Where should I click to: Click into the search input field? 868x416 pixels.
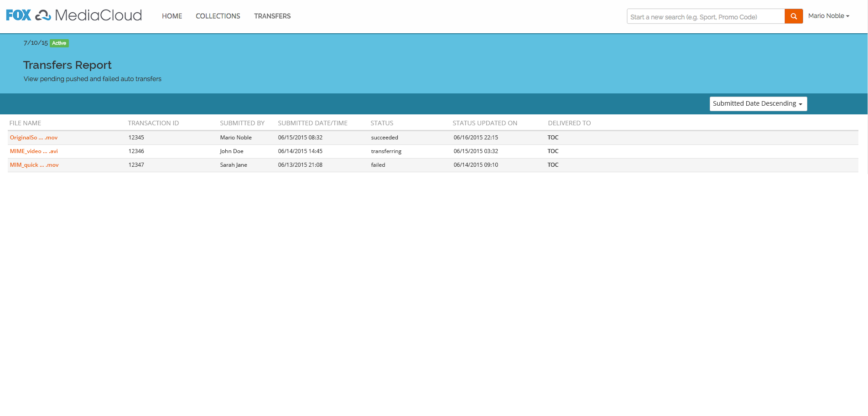coord(705,17)
